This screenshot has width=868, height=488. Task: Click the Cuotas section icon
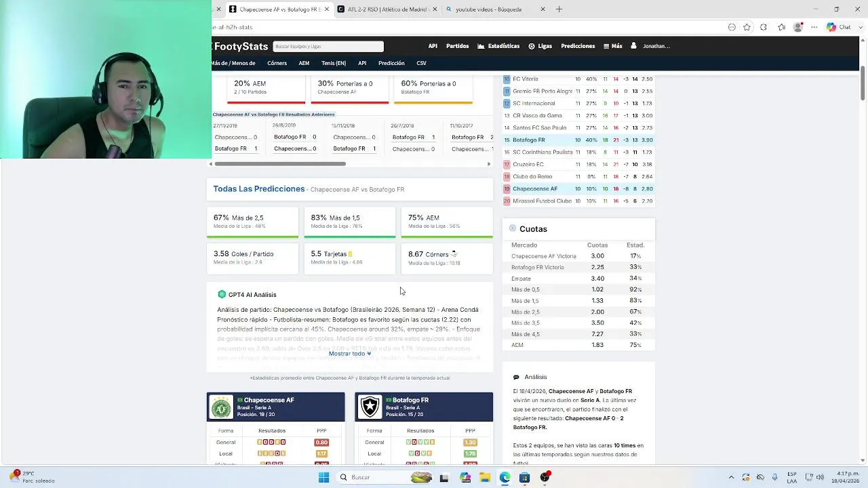coord(513,228)
